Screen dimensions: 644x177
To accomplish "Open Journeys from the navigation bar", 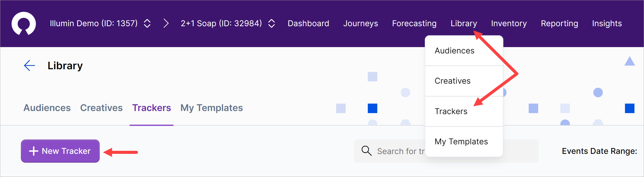I will point(360,23).
